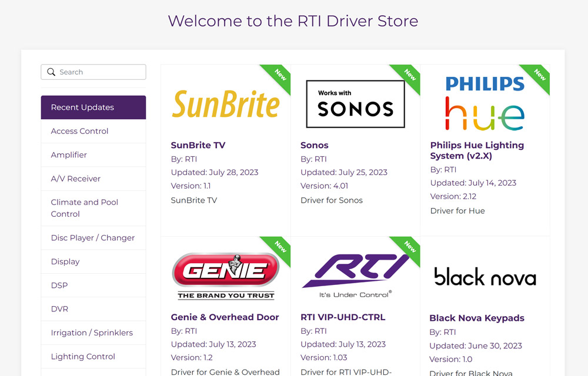Open Genie & Overhead Door driver link

tap(225, 317)
